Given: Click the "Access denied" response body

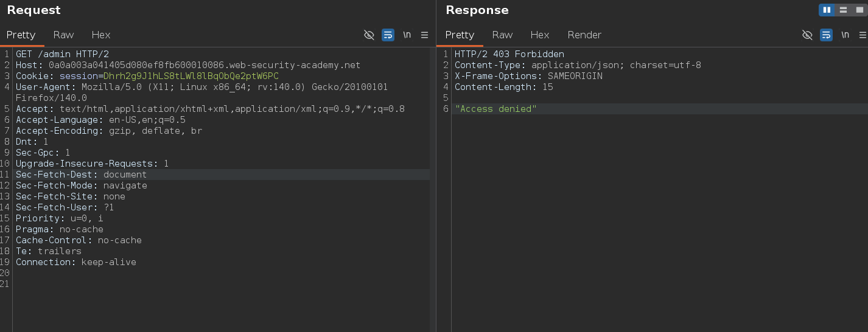Looking at the screenshot, I should [495, 109].
